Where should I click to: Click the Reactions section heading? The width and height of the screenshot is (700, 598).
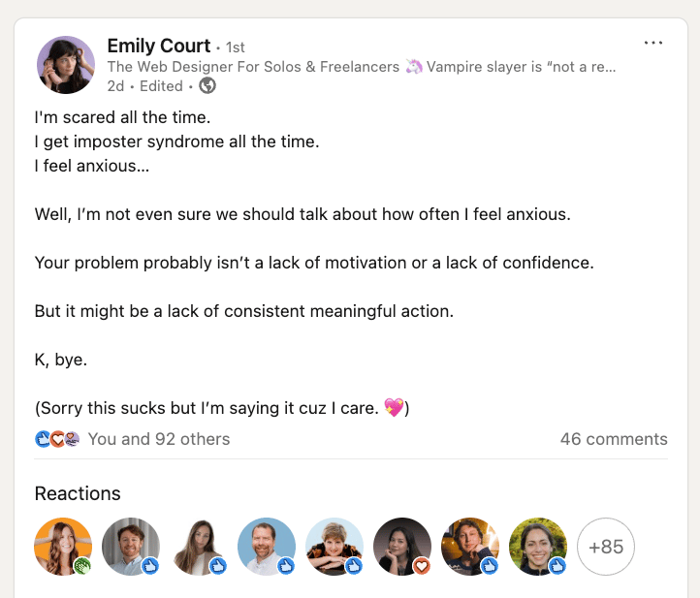pos(78,493)
